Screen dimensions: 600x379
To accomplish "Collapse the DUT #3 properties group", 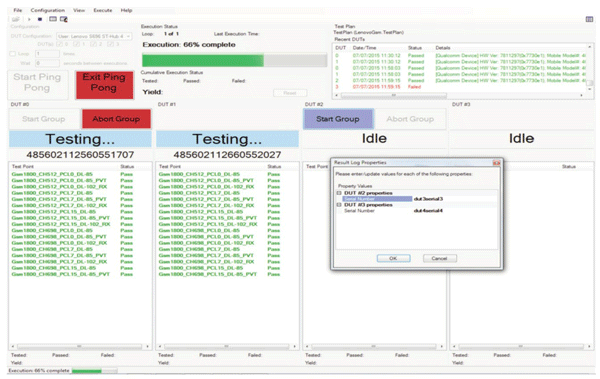I will [339, 205].
